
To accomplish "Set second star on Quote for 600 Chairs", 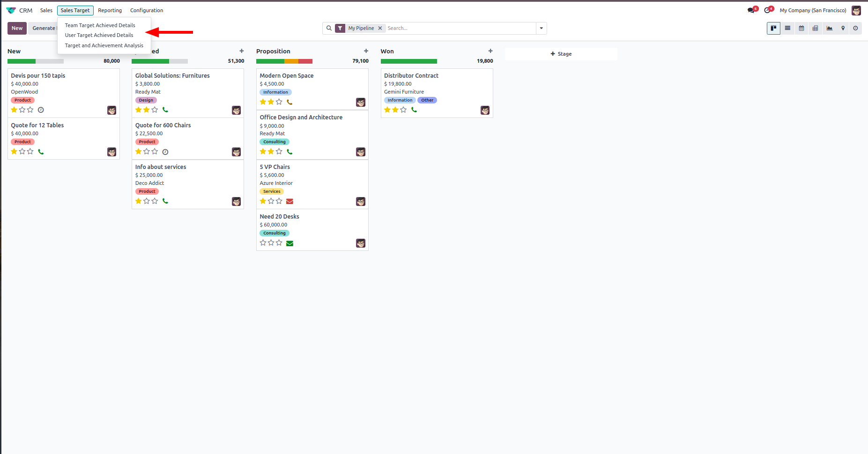I will pos(147,152).
